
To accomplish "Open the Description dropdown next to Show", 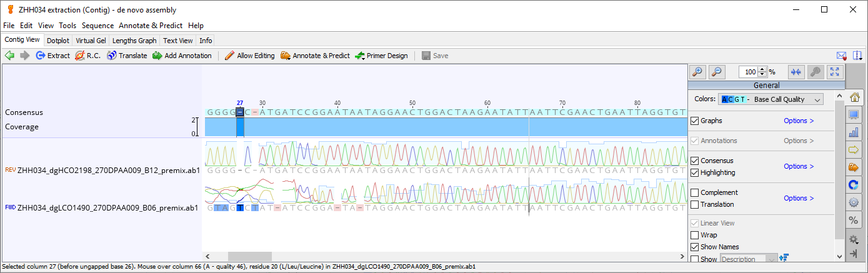I will tap(749, 259).
